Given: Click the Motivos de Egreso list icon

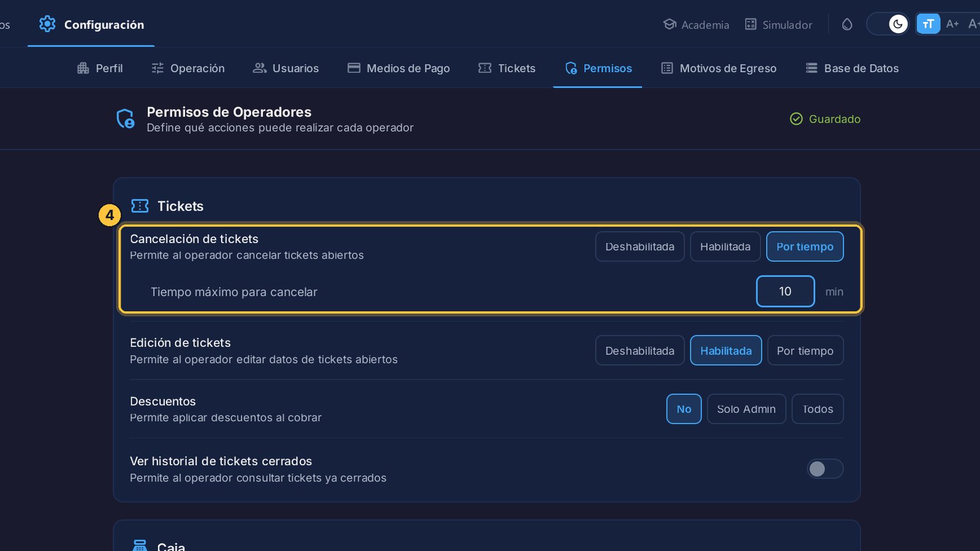Looking at the screenshot, I should 667,68.
